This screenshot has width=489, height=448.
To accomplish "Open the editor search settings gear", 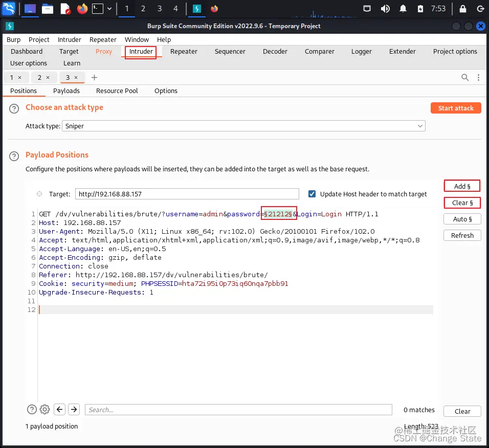I will (x=45, y=409).
